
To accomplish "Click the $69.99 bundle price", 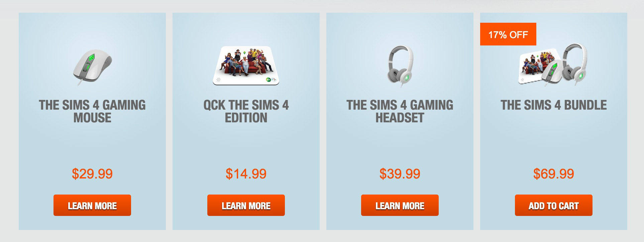I will tap(554, 174).
